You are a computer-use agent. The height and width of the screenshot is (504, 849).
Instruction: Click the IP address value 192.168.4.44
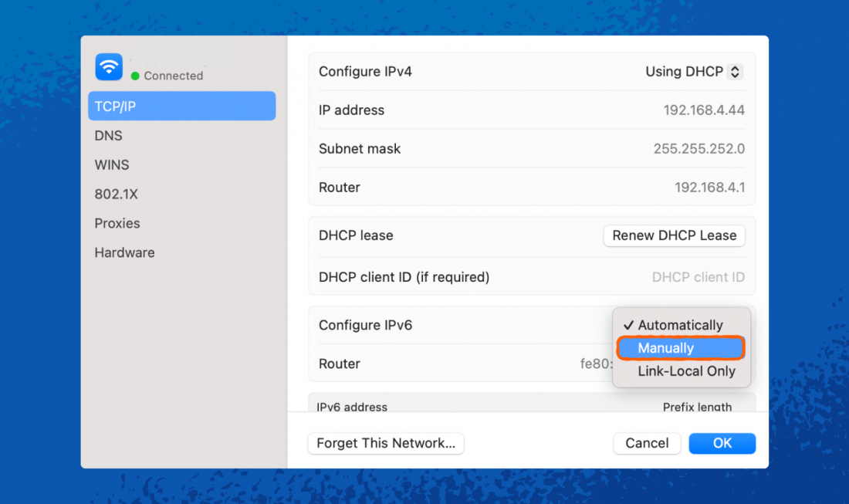(704, 110)
